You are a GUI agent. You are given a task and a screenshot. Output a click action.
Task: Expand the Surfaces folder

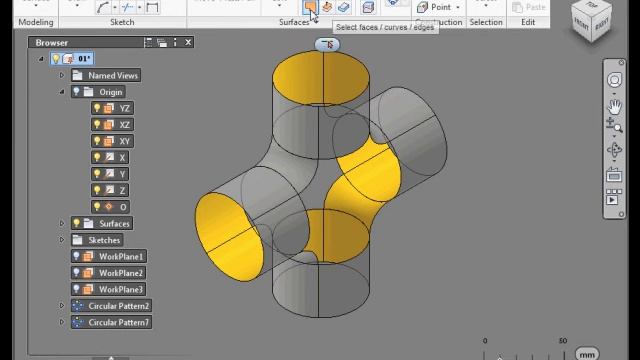click(62, 223)
